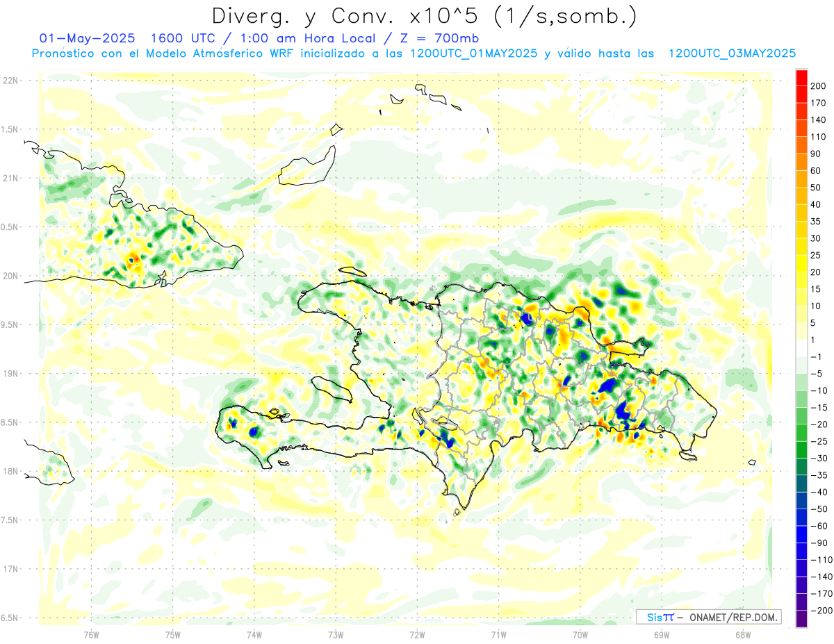The height and width of the screenshot is (644, 834).
Task: Click the blue swatch between -60 and -90
Action: pos(801,535)
